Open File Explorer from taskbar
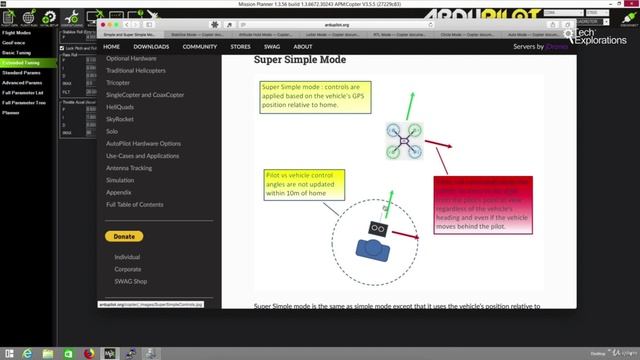The width and height of the screenshot is (640, 360). (48, 353)
